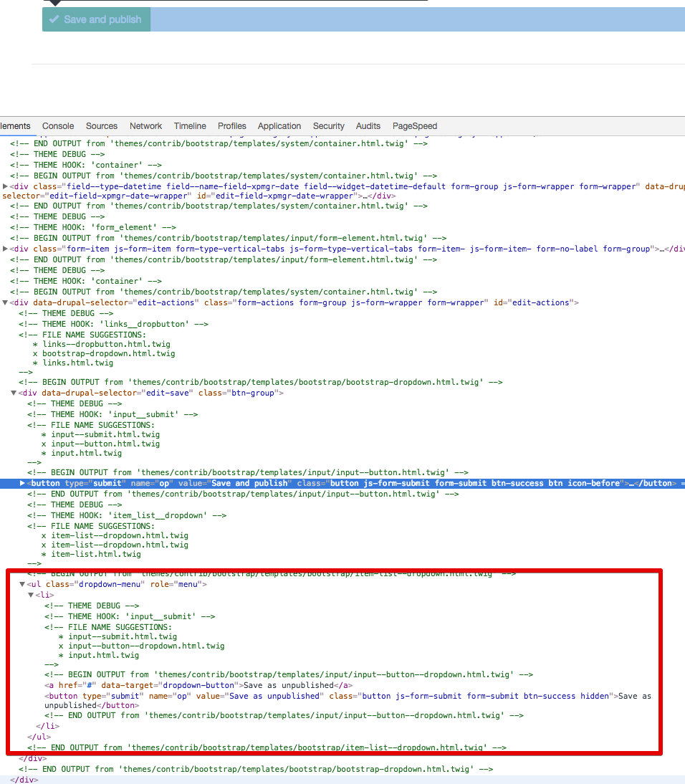Collapse the highlighted submit button element
This screenshot has height=784, width=685.
(21, 483)
